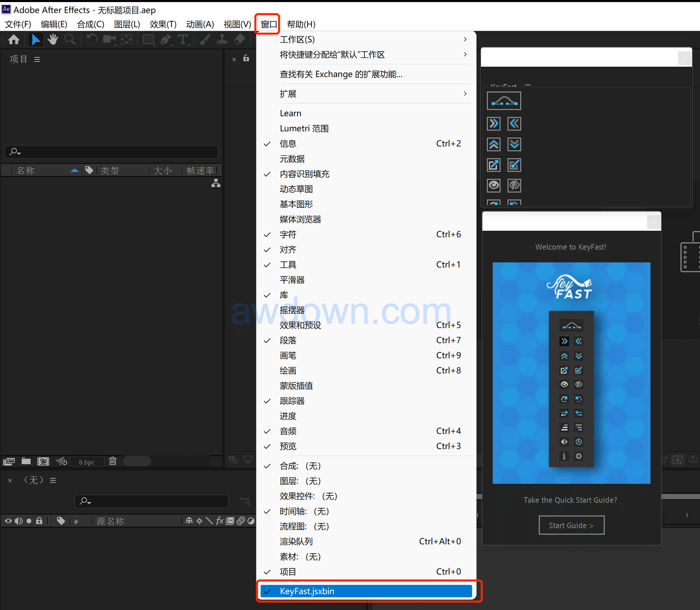Image resolution: width=700 pixels, height=610 pixels.
Task: Select the Hand tool in toolbar
Action: (53, 40)
